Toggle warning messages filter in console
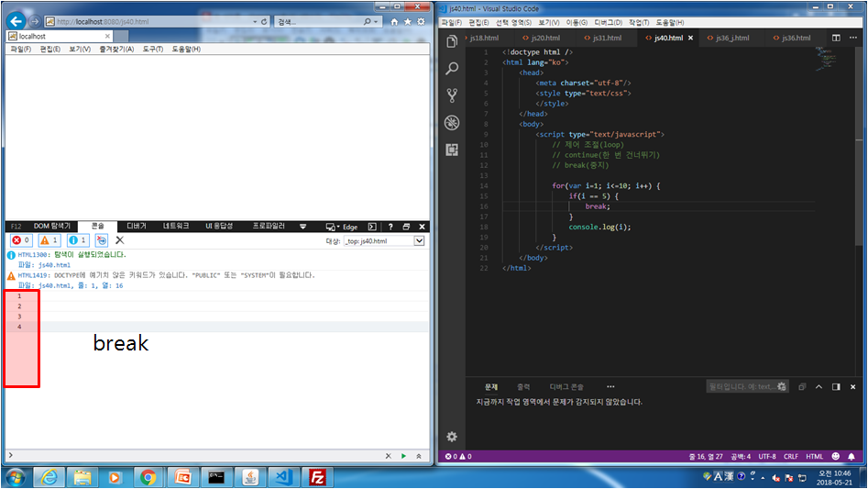 pyautogui.click(x=49, y=239)
